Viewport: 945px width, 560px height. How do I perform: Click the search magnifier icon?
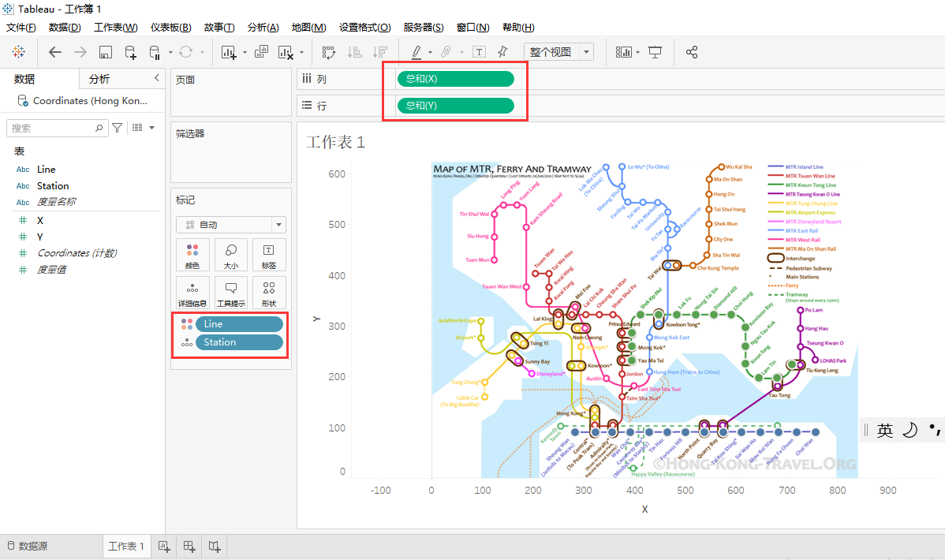[99, 128]
